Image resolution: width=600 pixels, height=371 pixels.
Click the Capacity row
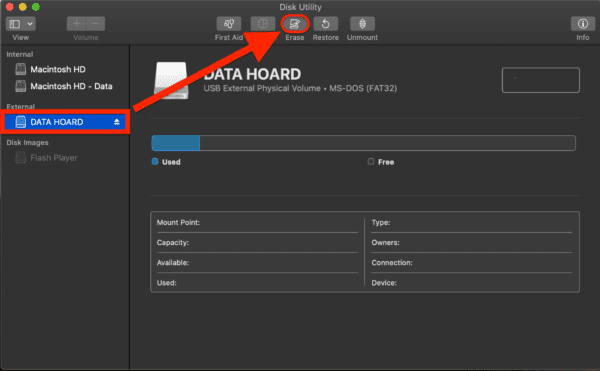(257, 242)
